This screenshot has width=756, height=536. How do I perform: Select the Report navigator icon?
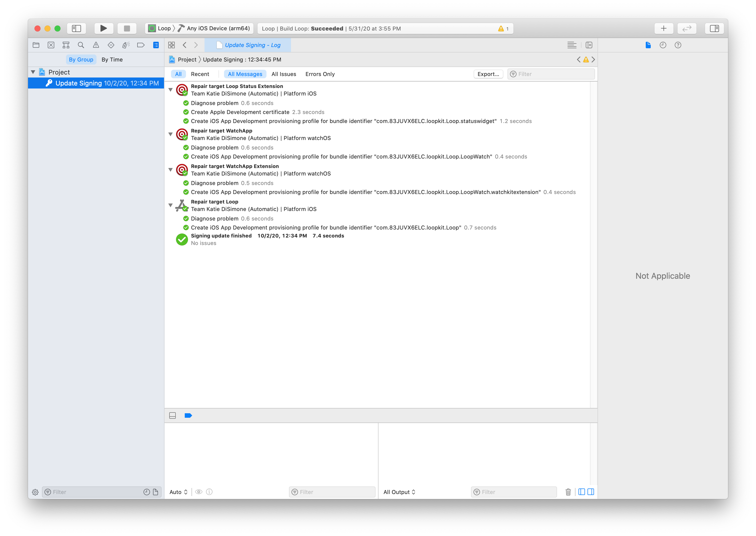(156, 45)
